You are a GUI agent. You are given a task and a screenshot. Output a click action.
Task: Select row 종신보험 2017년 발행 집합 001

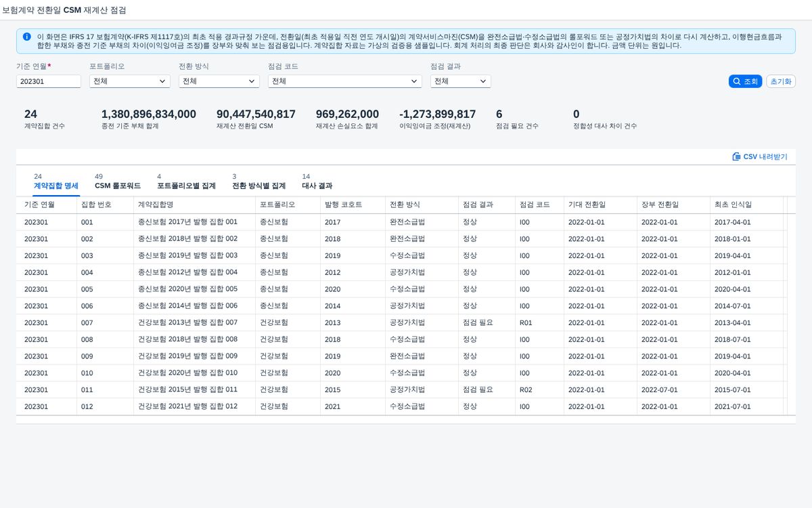(403, 221)
